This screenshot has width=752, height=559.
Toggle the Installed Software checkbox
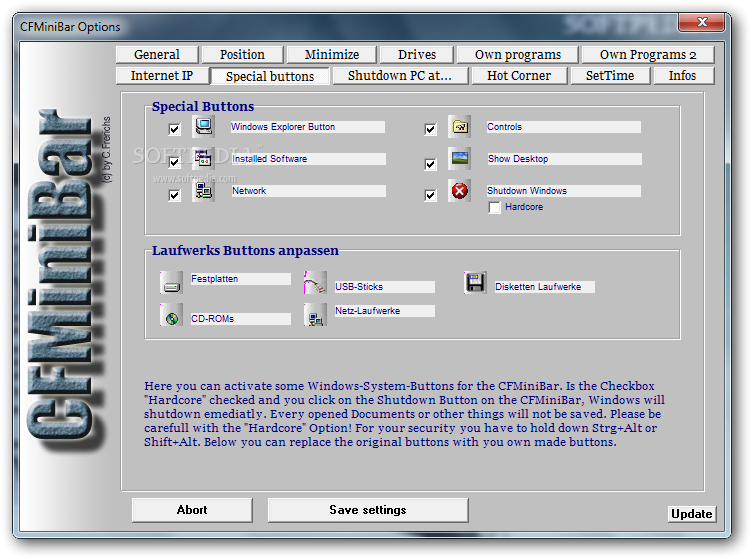[175, 162]
